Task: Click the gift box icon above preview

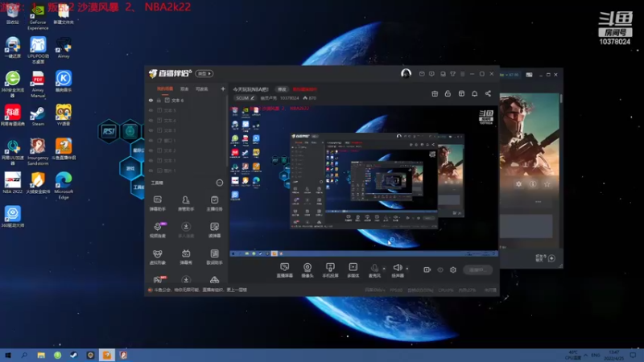Action: pyautogui.click(x=435, y=93)
